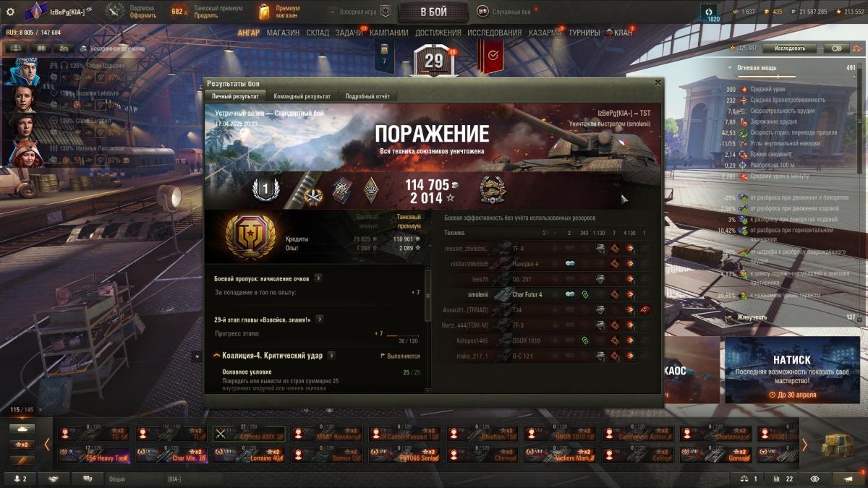Open the КАЗАРМА menu
The height and width of the screenshot is (488, 868).
tap(545, 33)
